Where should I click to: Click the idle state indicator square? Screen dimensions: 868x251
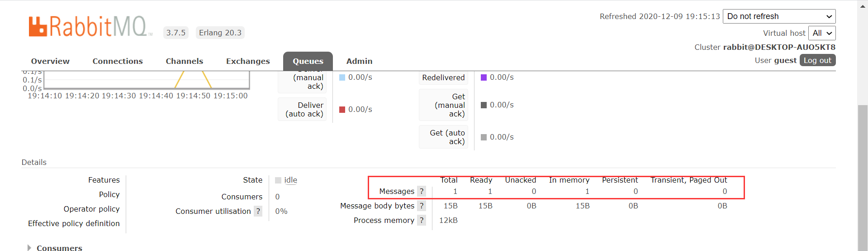tap(278, 180)
